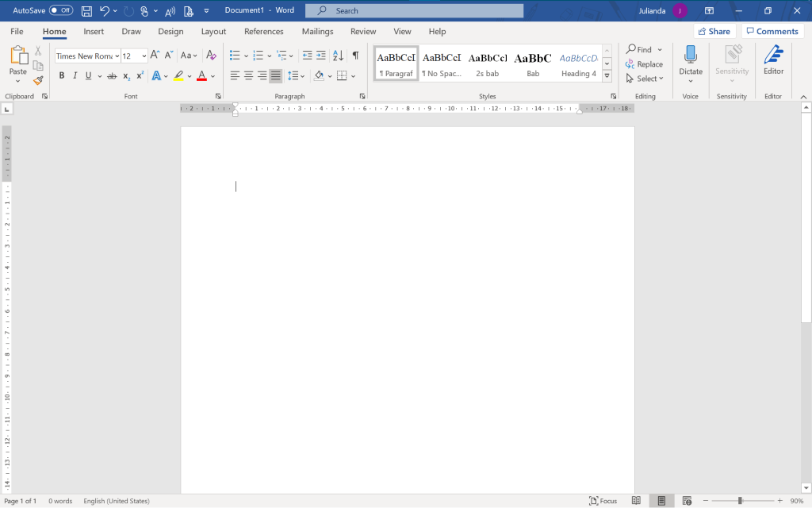Expand the Styles gallery
This screenshot has height=508, width=812.
pyautogui.click(x=607, y=76)
